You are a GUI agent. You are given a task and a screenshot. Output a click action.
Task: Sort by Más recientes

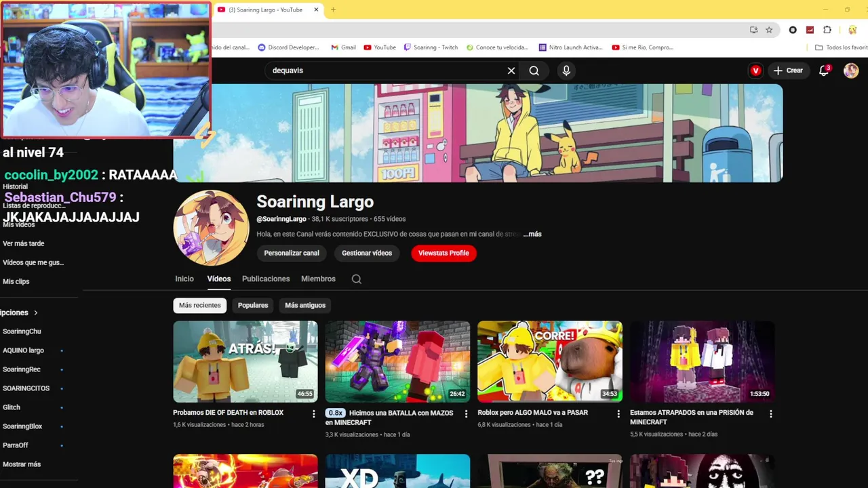[200, 305]
